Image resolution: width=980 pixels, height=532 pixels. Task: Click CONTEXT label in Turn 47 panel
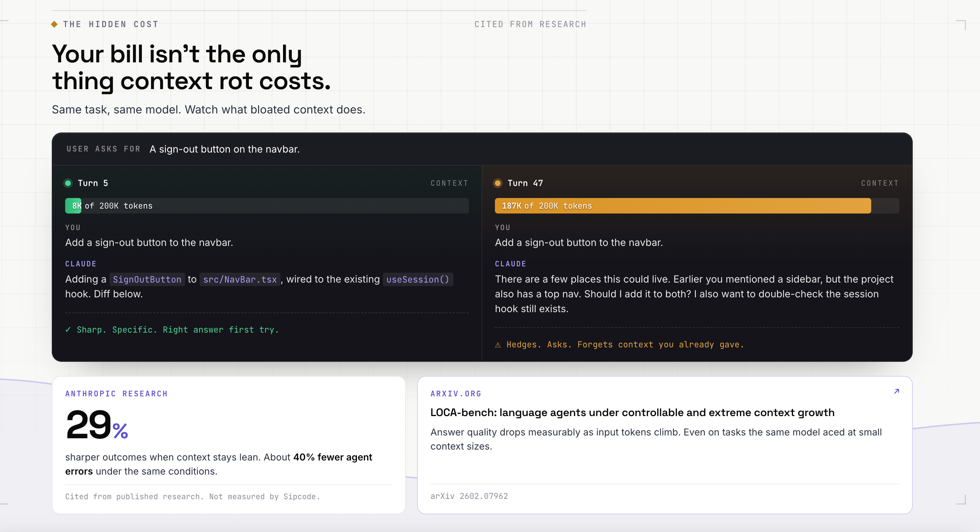coord(880,183)
